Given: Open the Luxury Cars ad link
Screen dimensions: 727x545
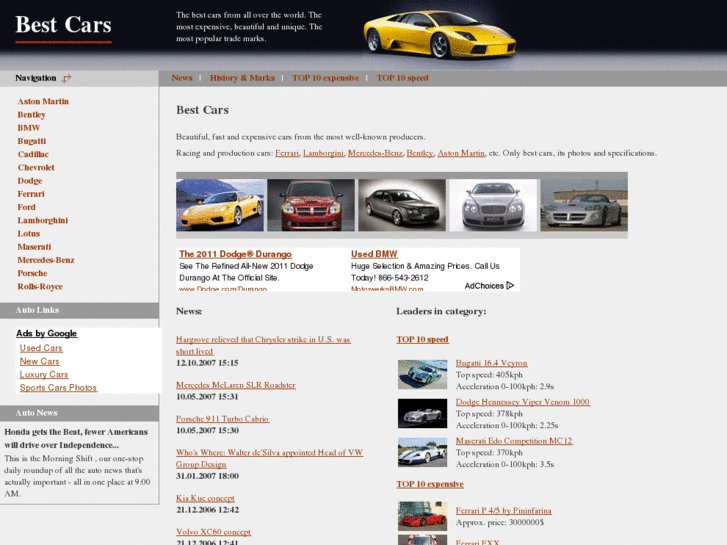Looking at the screenshot, I should pyautogui.click(x=44, y=374).
